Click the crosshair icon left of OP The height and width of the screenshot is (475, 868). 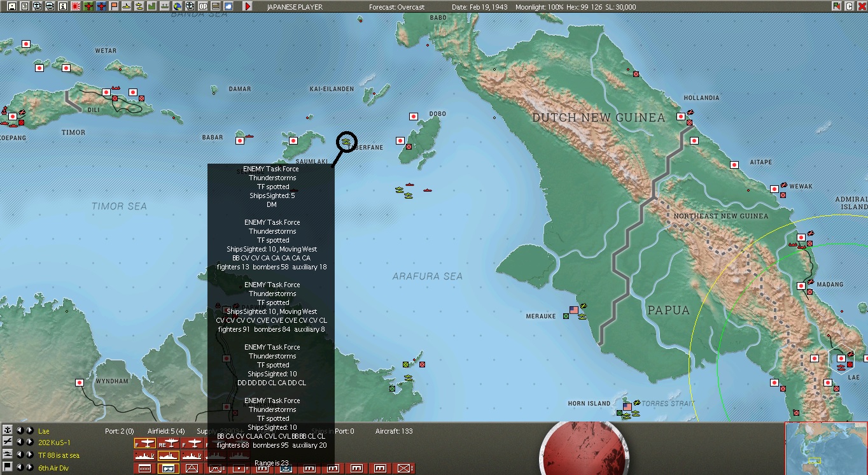coord(190,6)
